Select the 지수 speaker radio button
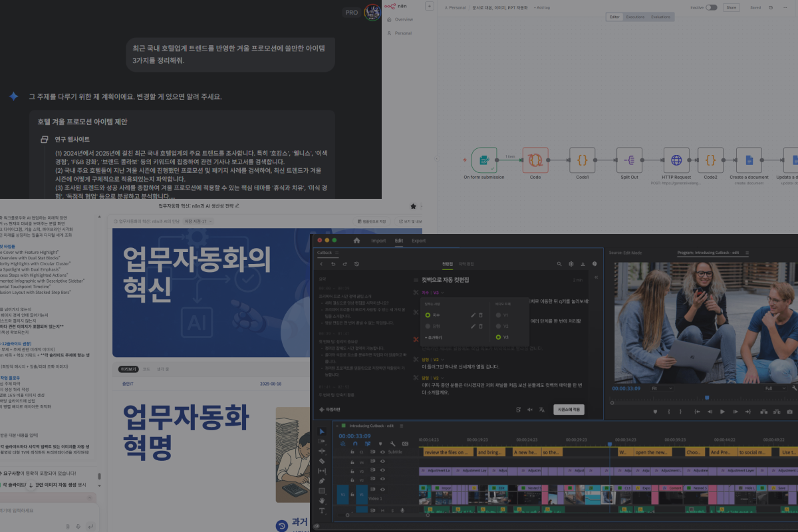 tap(428, 315)
